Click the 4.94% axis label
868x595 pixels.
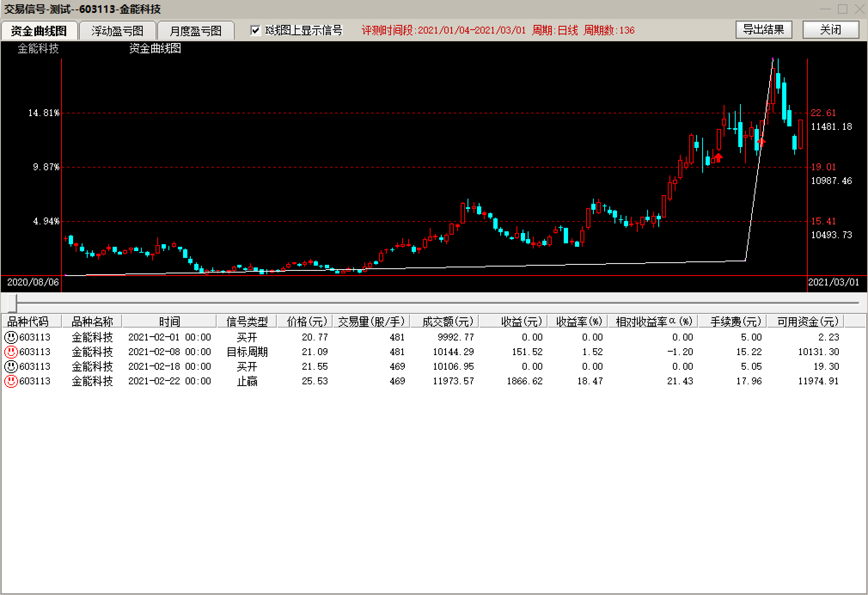click(46, 221)
